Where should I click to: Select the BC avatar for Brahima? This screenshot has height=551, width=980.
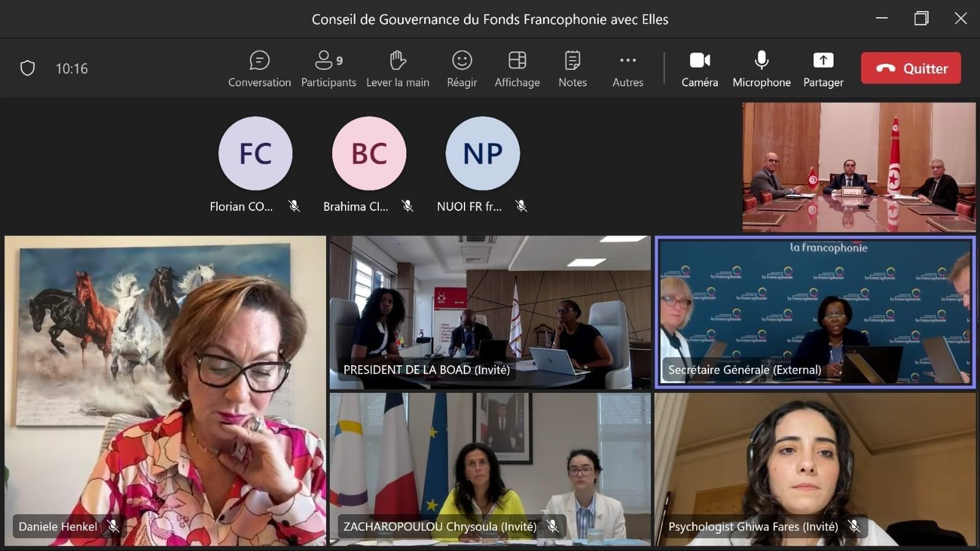pyautogui.click(x=369, y=153)
